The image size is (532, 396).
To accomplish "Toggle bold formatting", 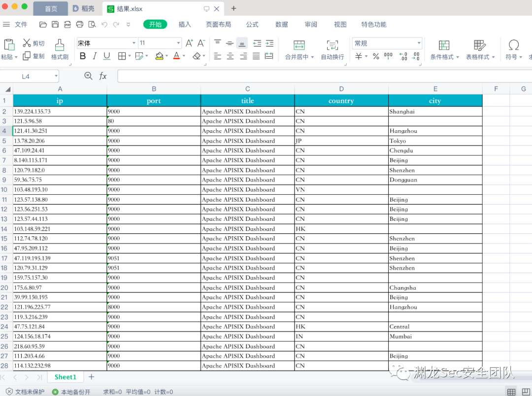I will (x=82, y=56).
